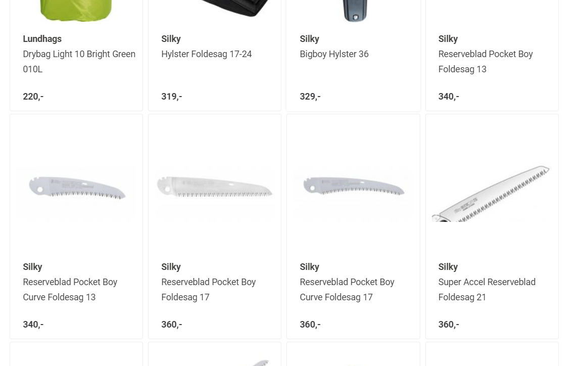The height and width of the screenshot is (366, 588).
Task: Click the green Lundhags Drybag image
Action: coord(76,10)
